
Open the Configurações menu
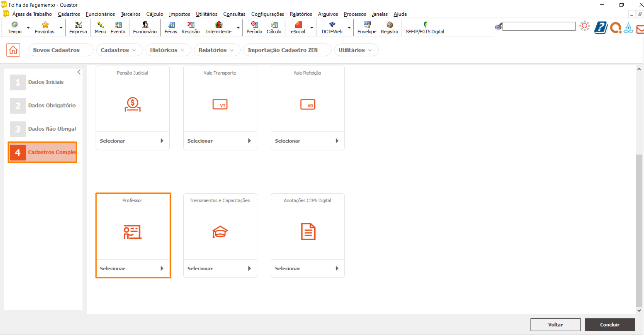click(x=267, y=14)
